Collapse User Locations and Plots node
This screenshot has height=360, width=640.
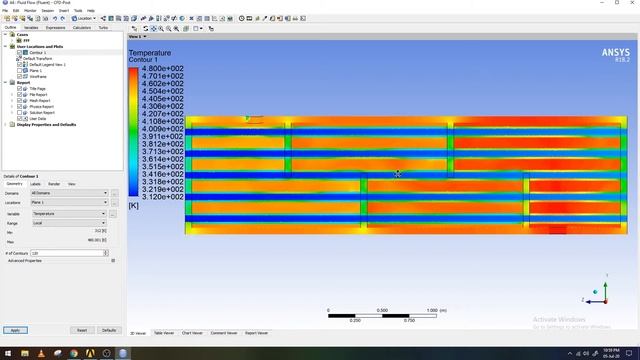[x=5, y=47]
